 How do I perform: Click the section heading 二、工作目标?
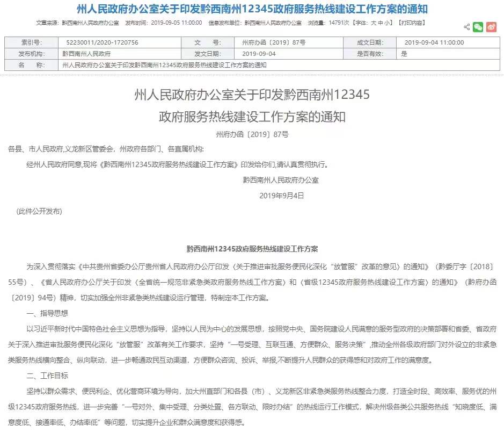(x=47, y=376)
